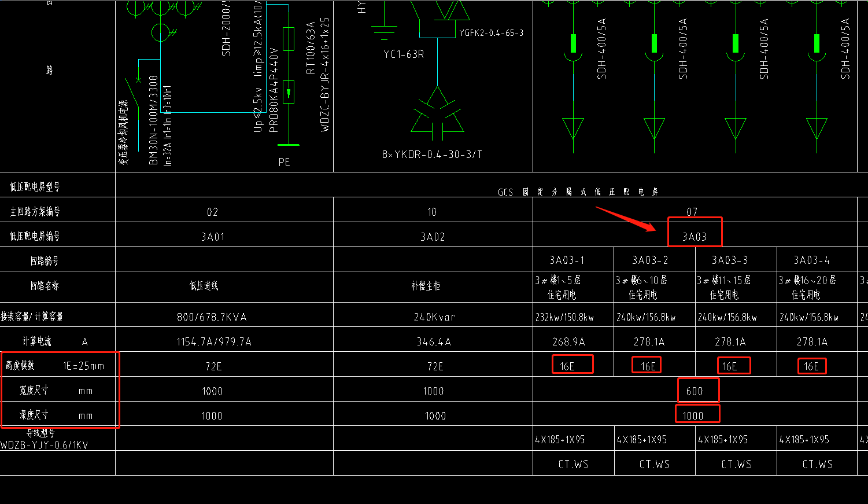868x504 pixels.
Task: Click the 低压进线 circuit name
Action: [x=204, y=285]
